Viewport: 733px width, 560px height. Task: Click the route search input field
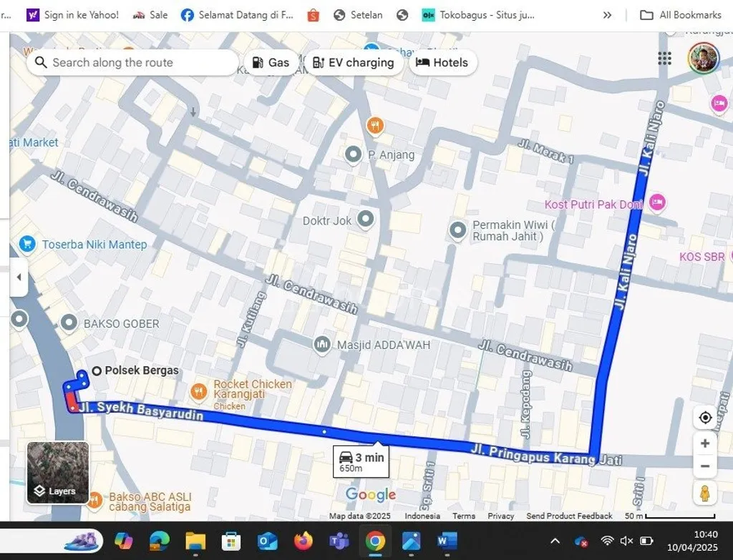pyautogui.click(x=132, y=63)
